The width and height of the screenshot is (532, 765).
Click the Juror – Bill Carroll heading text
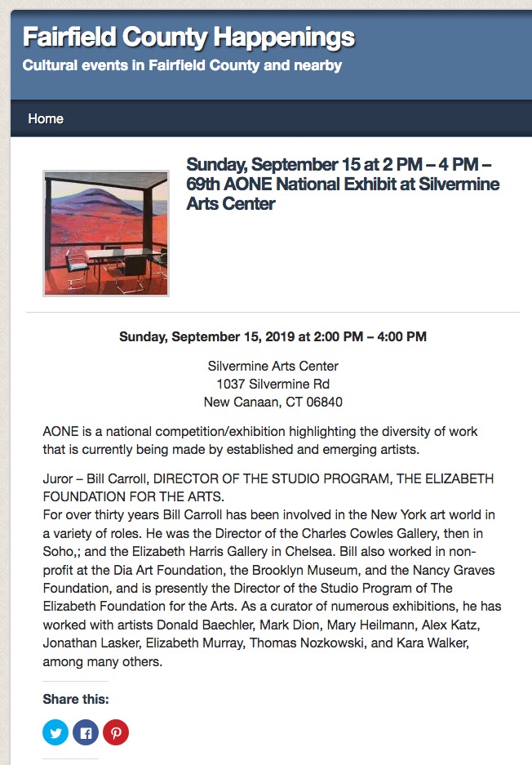(268, 487)
